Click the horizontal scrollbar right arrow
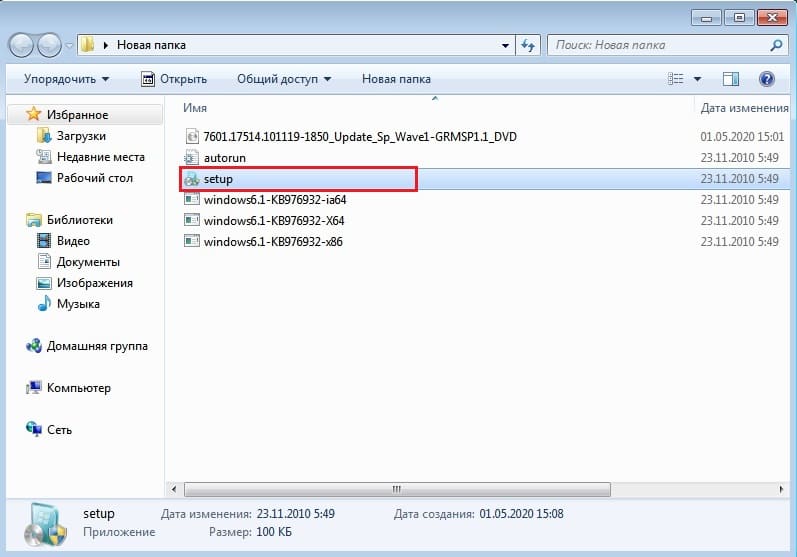The width and height of the screenshot is (797, 557). [781, 489]
